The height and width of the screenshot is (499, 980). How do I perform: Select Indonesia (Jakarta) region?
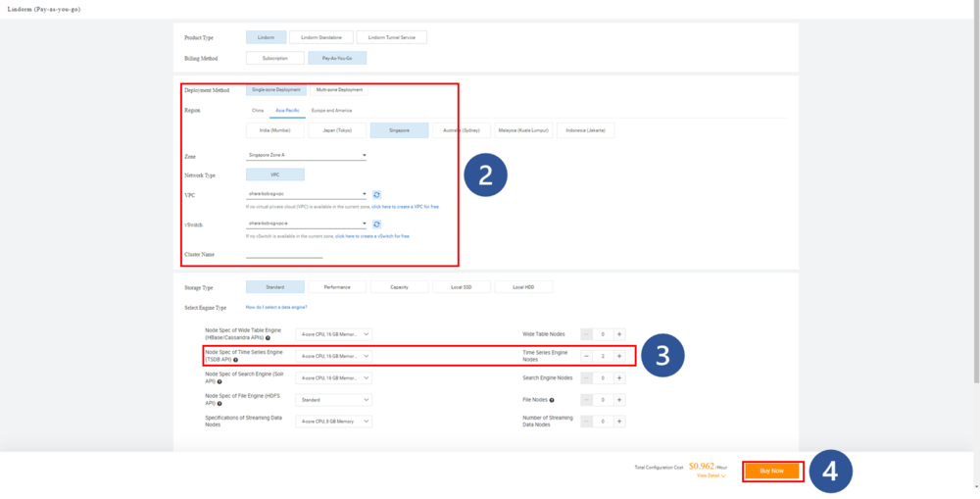pyautogui.click(x=586, y=130)
